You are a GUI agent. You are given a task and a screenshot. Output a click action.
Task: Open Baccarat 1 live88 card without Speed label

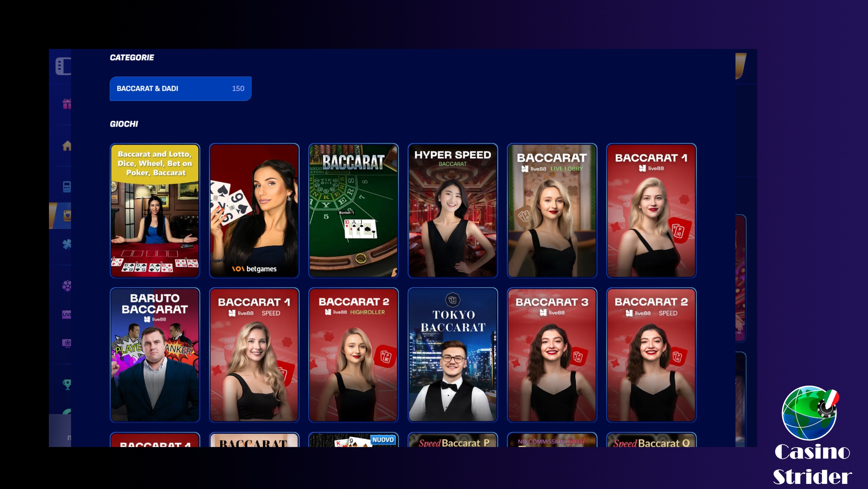651,211
